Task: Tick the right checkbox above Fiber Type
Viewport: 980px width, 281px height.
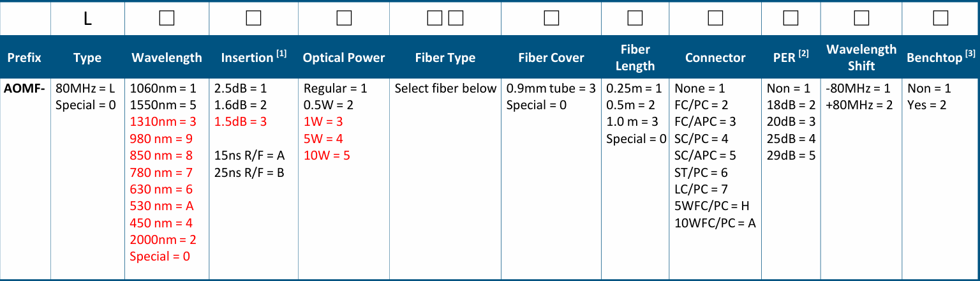Action: [x=456, y=19]
